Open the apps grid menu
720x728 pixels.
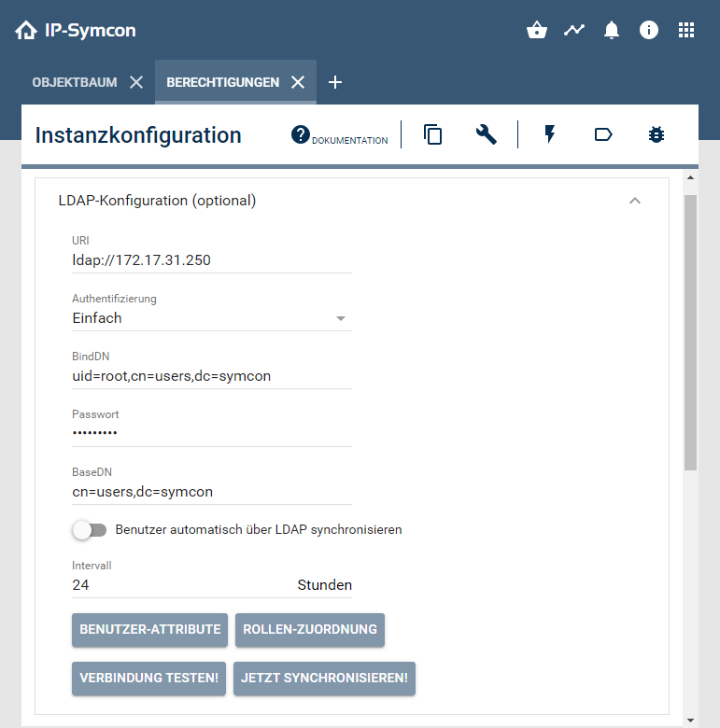click(686, 31)
